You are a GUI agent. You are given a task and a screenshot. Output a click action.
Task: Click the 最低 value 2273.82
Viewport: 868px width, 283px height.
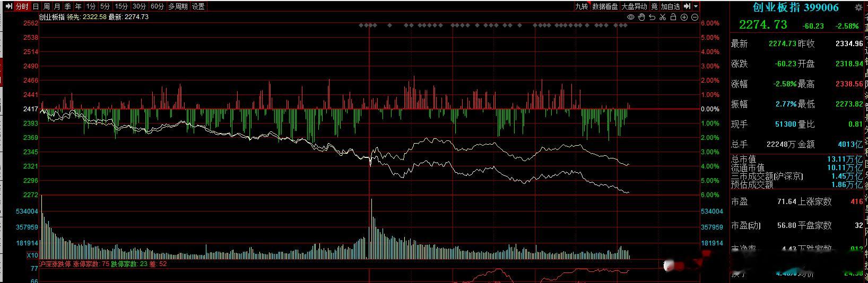(x=849, y=104)
